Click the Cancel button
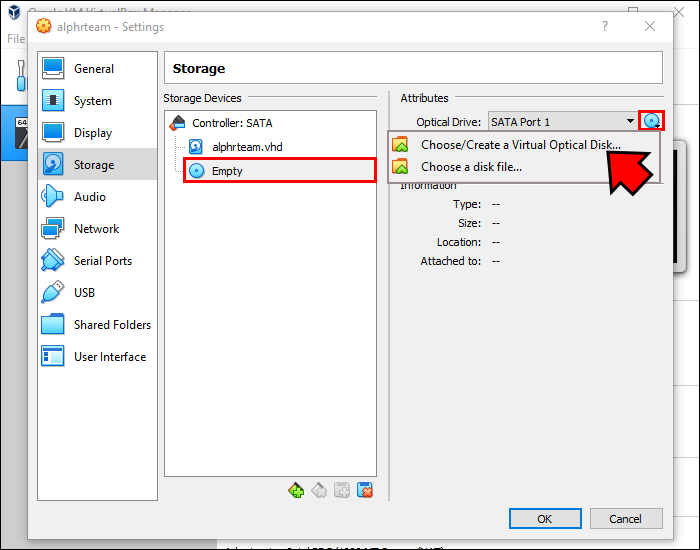The width and height of the screenshot is (700, 550). [626, 519]
